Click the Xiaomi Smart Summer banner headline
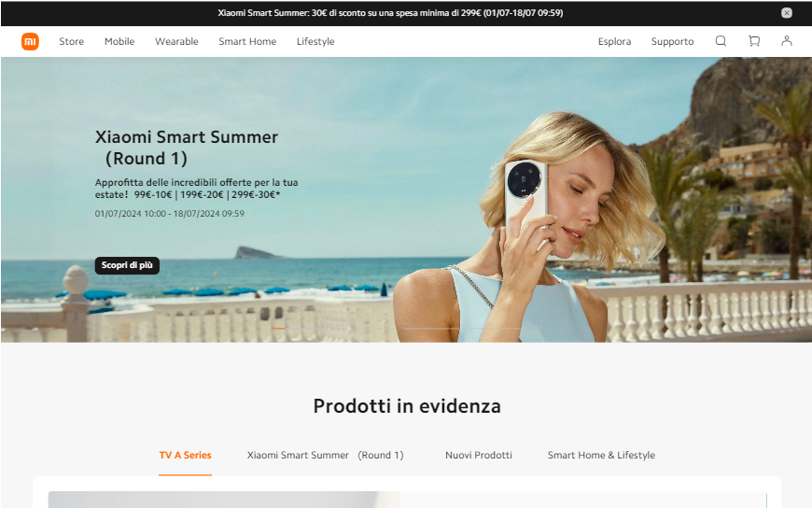This screenshot has width=812, height=508. pyautogui.click(x=187, y=148)
